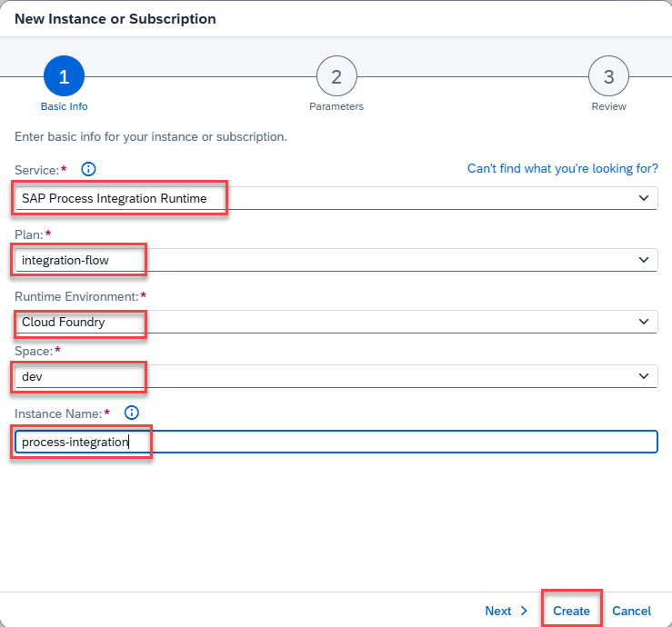Expand the Plan dropdown arrow
The width and height of the screenshot is (672, 627).
tap(643, 260)
